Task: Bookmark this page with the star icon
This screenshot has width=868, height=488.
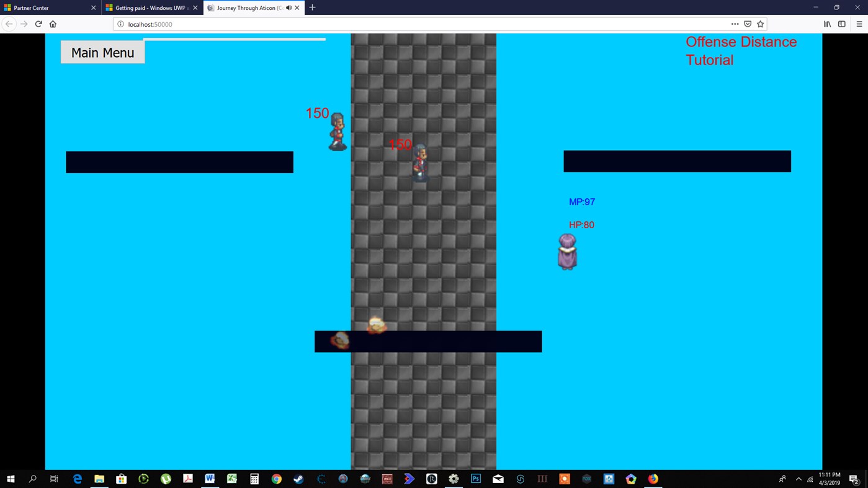Action: pyautogui.click(x=760, y=24)
